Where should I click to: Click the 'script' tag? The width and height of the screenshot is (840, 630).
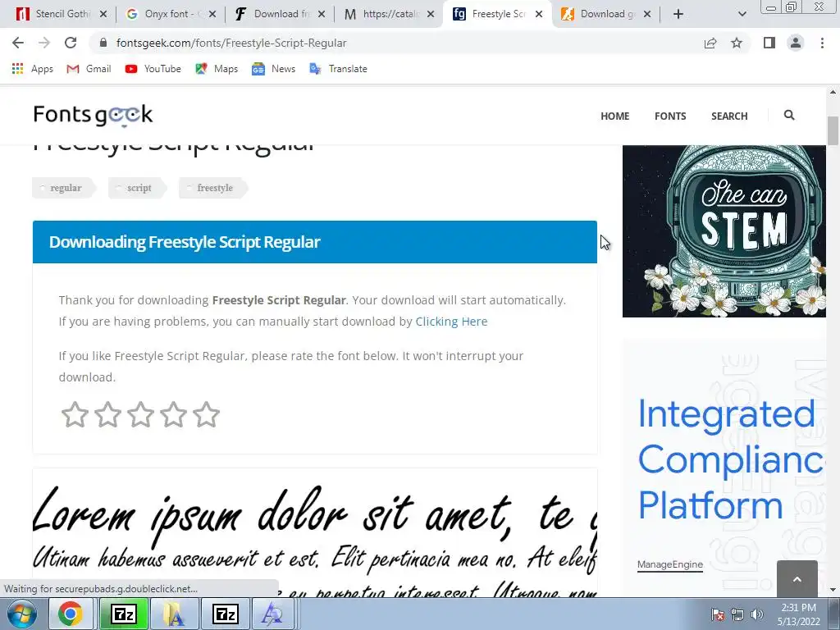pyautogui.click(x=137, y=188)
